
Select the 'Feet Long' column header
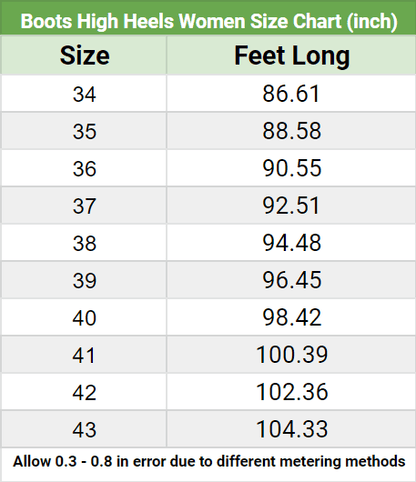292,55
